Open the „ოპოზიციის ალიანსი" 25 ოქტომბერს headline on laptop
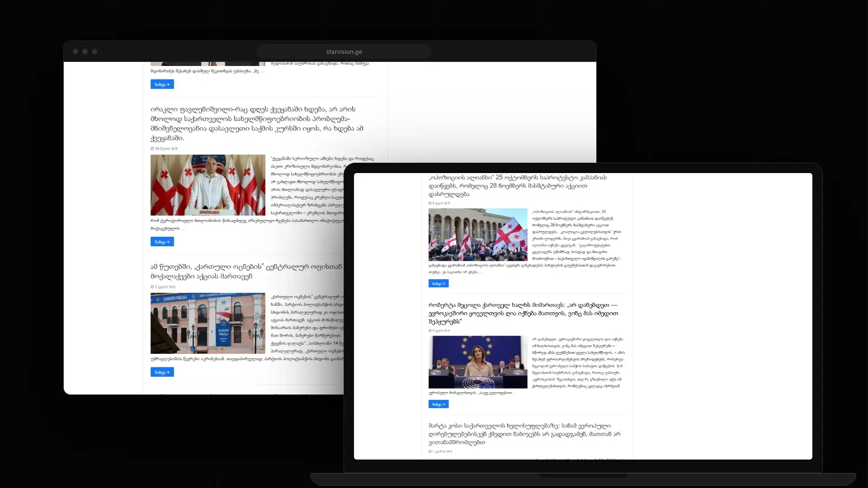Image resolution: width=868 pixels, height=488 pixels. [x=518, y=186]
